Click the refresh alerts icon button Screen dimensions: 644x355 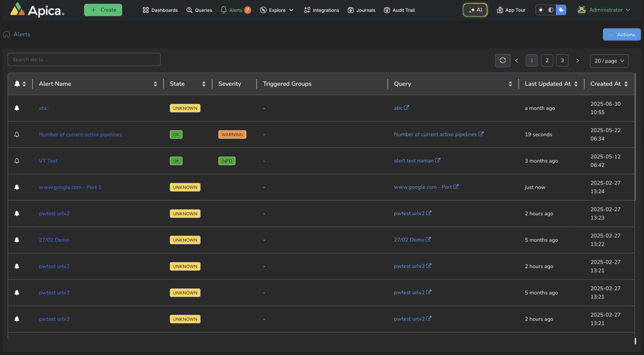click(503, 60)
